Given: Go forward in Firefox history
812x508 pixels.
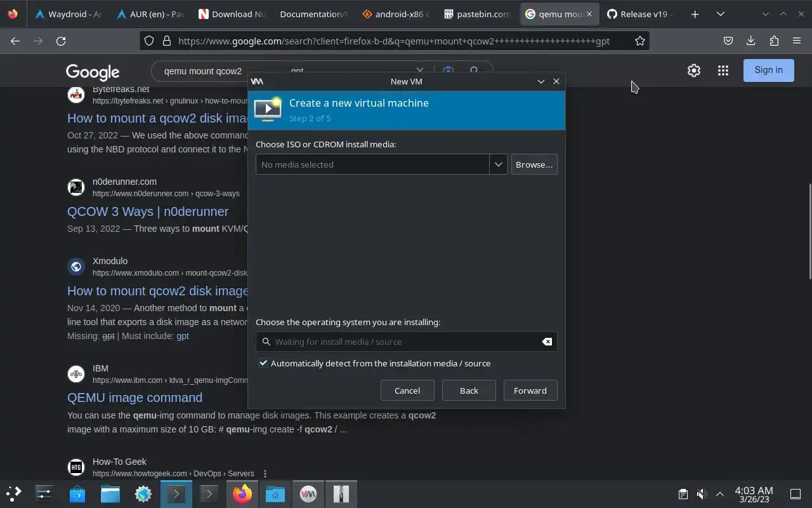Looking at the screenshot, I should pos(38,41).
